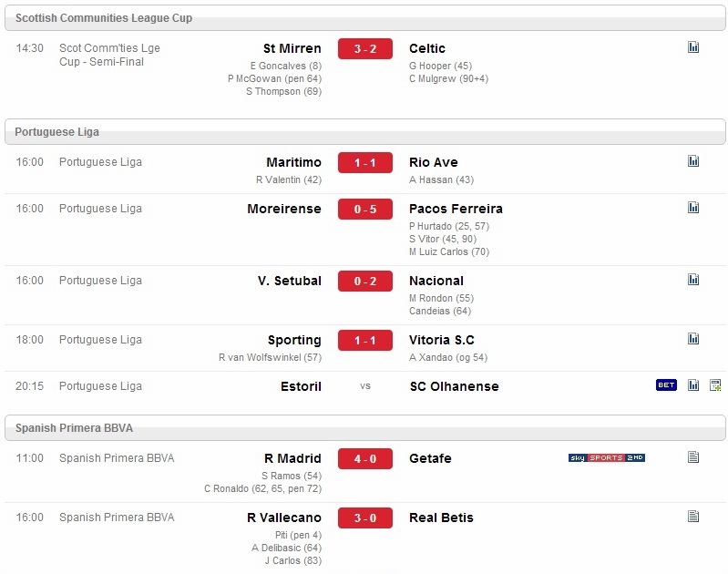Open stats icon for Sporting match
728x574 pixels.
click(x=693, y=338)
